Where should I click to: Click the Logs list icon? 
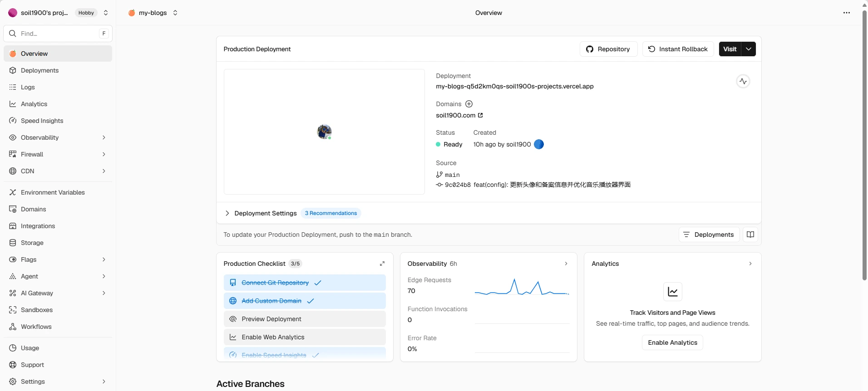click(x=13, y=87)
